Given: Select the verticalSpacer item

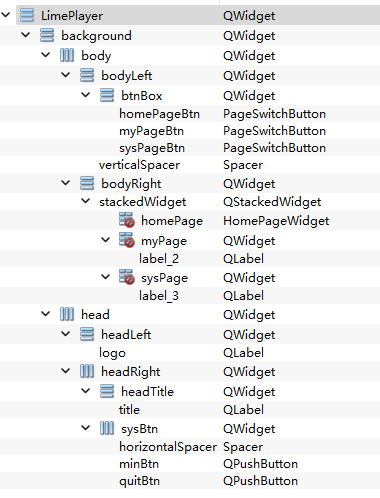Looking at the screenshot, I should click(x=139, y=165).
